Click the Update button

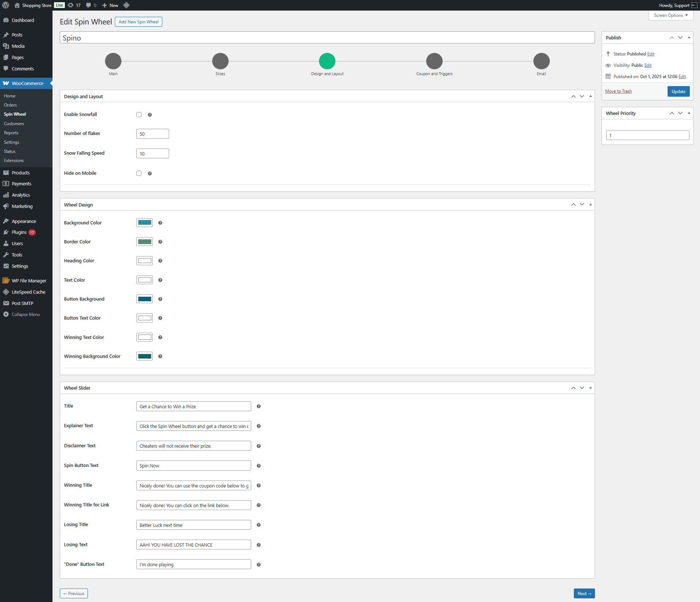(678, 91)
